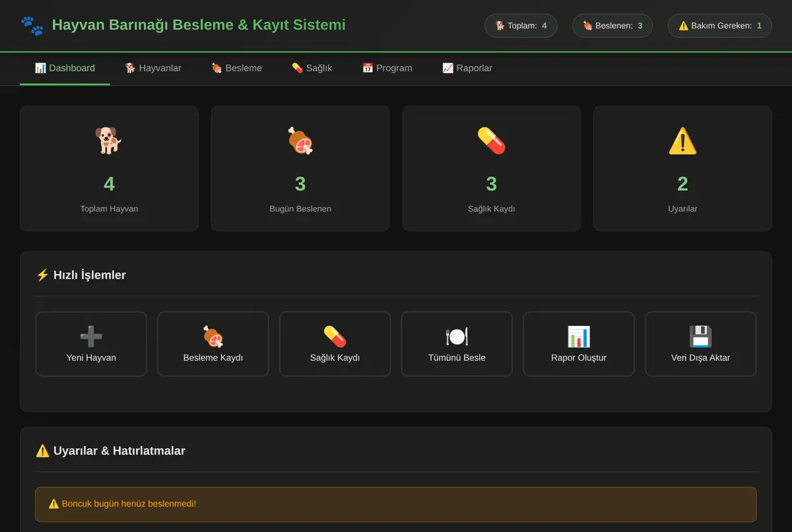
Task: Click the Toplam Hayvan stat card label
Action: 109,209
